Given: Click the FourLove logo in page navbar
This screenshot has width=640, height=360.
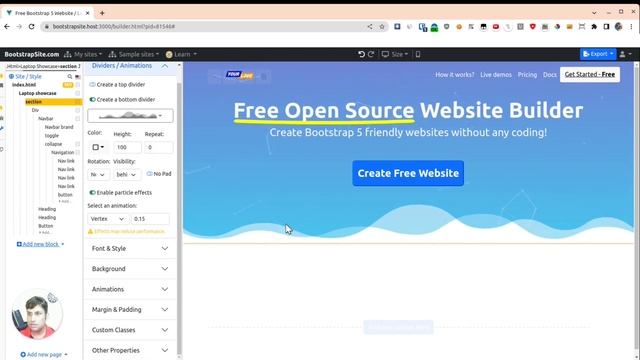Looking at the screenshot, I should [240, 75].
